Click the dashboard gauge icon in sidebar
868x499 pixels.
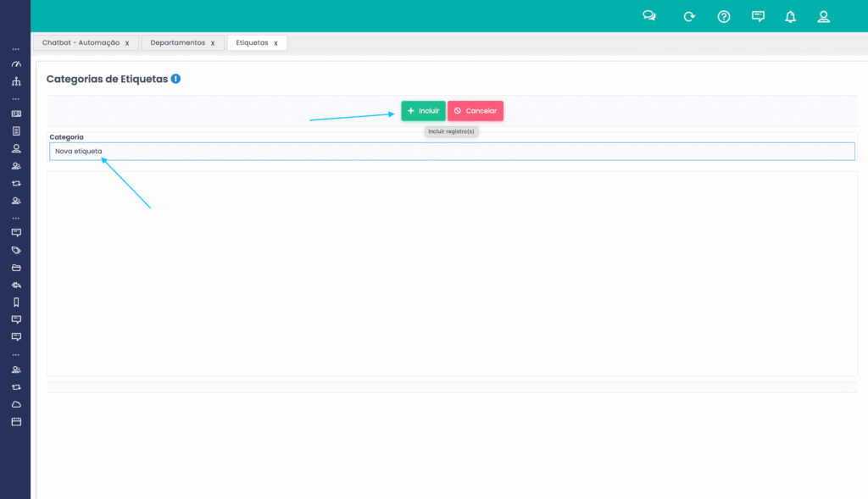tap(15, 64)
